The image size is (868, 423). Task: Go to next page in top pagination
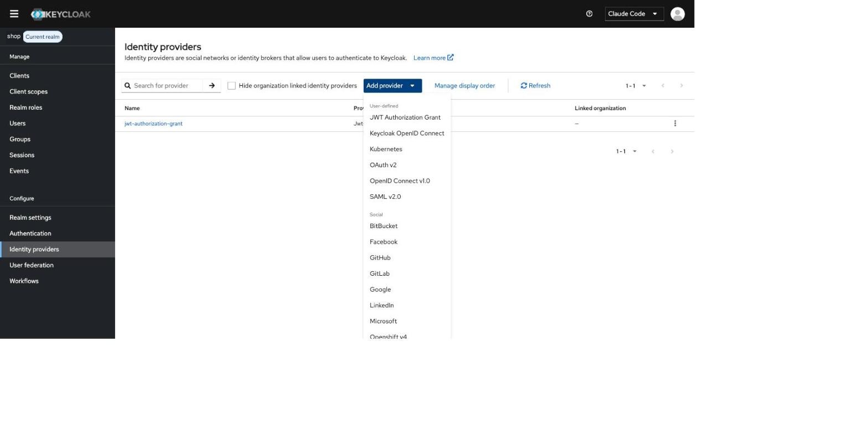pyautogui.click(x=681, y=86)
